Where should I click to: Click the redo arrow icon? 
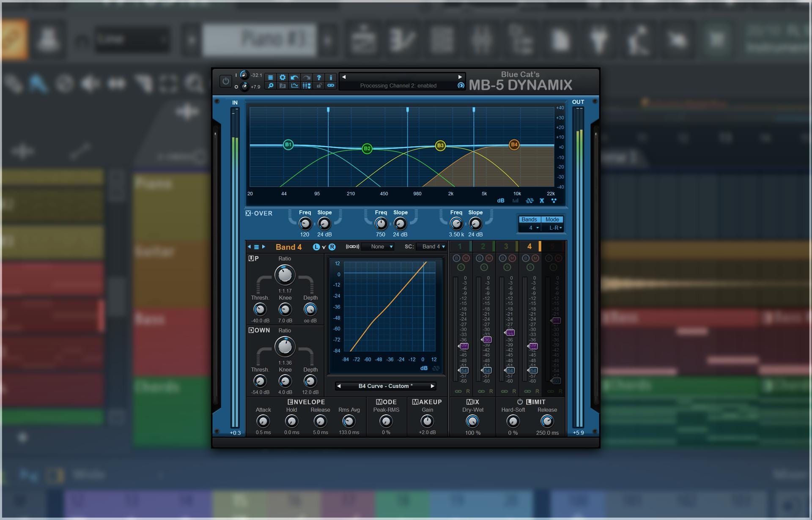point(307,77)
